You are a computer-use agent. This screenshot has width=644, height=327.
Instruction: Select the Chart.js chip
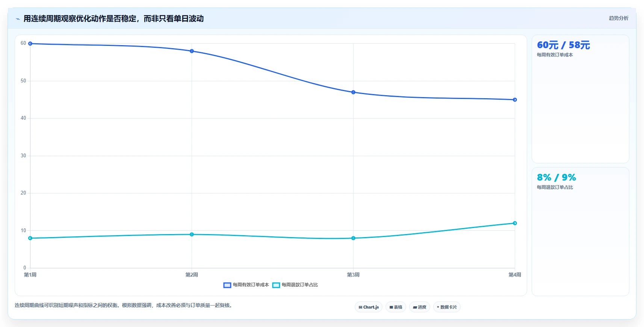coord(369,307)
